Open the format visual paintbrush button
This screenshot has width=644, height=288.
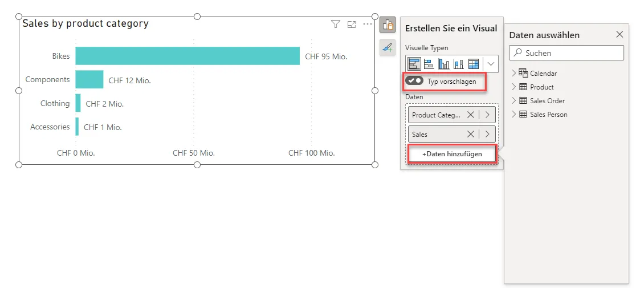point(388,47)
